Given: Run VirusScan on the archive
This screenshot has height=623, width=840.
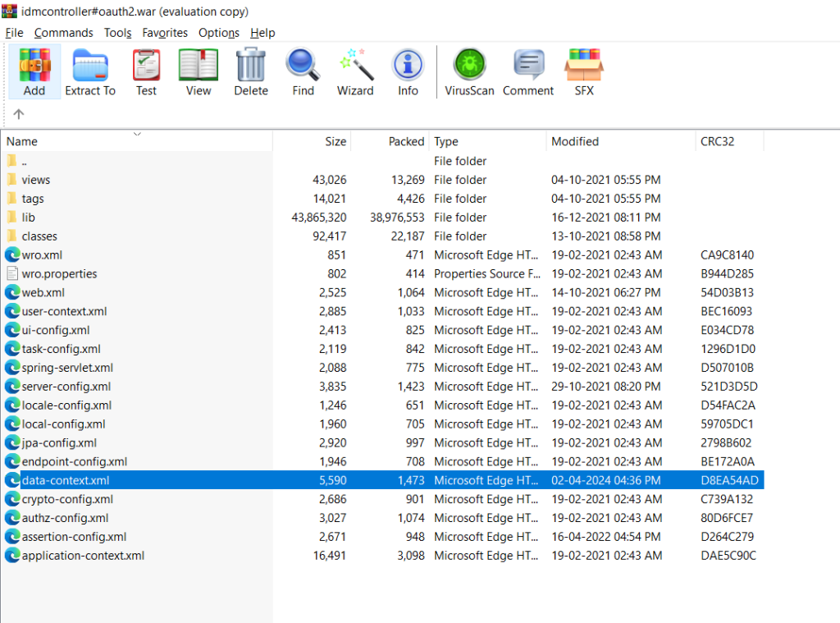Looking at the screenshot, I should [469, 72].
